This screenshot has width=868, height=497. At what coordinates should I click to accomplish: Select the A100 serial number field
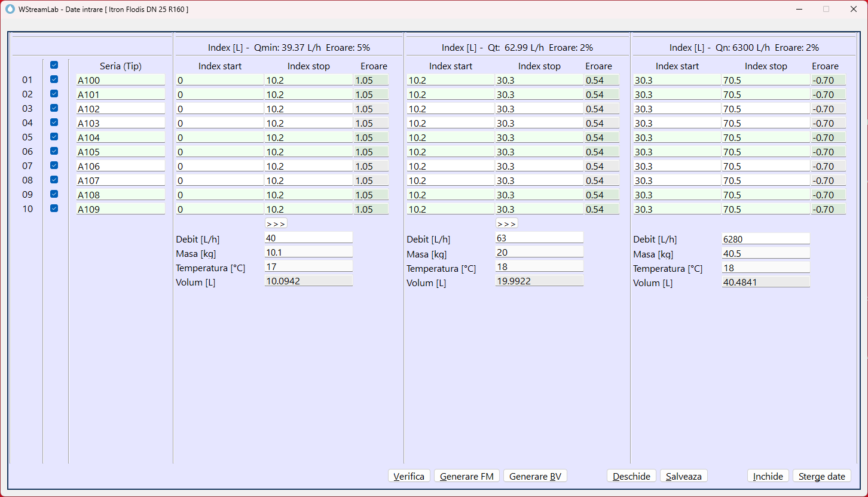tap(120, 80)
